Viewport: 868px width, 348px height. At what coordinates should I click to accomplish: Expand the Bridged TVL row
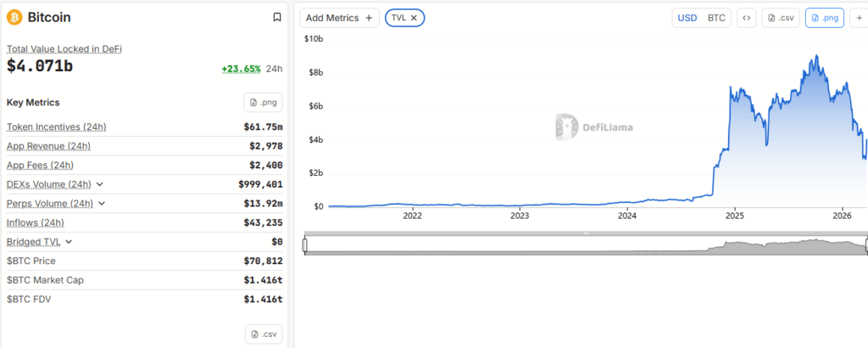point(69,242)
